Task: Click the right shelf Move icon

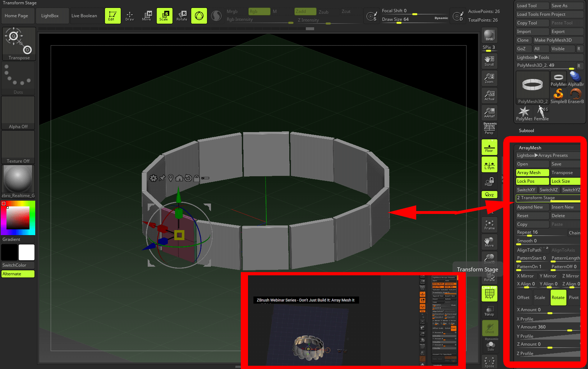Action: click(x=490, y=242)
